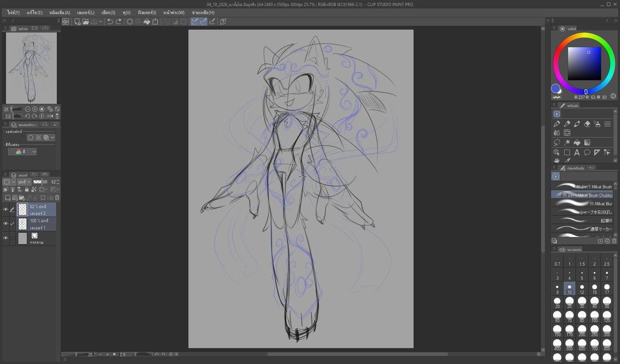Select the Eyedropper tool

[567, 161]
